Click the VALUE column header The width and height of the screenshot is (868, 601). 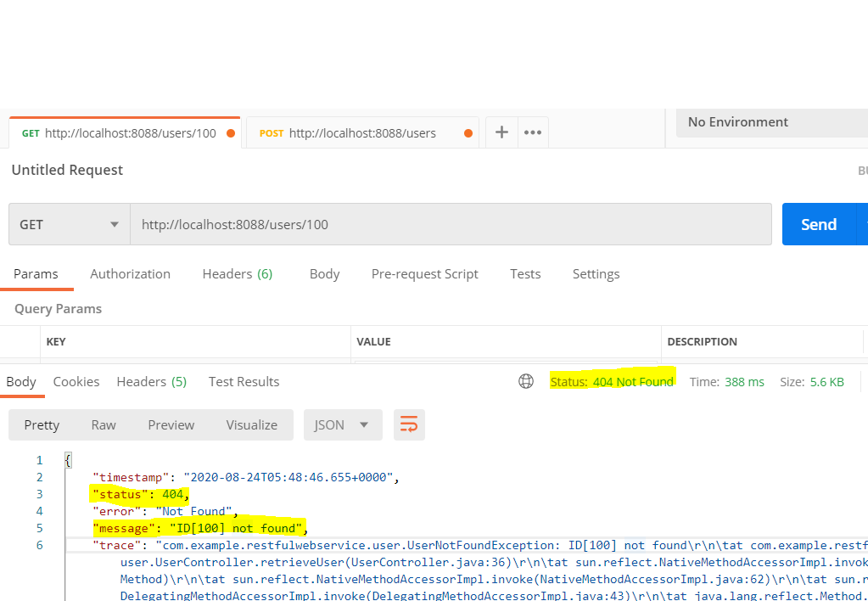pos(373,342)
